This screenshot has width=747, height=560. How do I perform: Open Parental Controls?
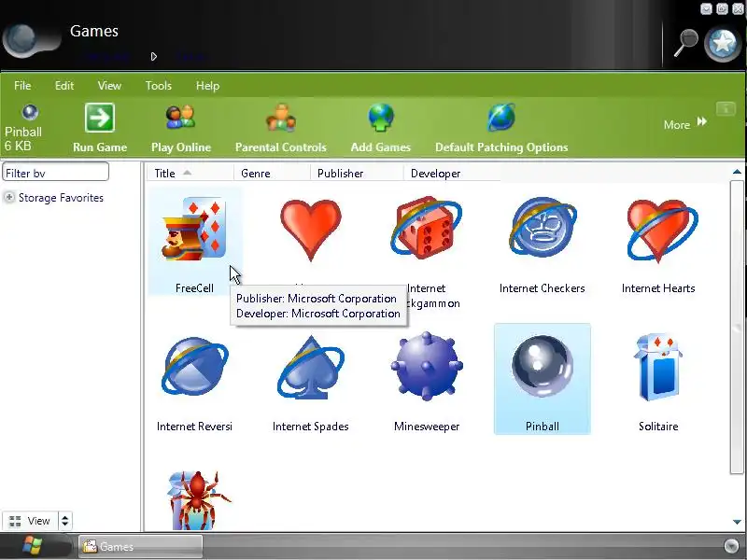coord(281,128)
